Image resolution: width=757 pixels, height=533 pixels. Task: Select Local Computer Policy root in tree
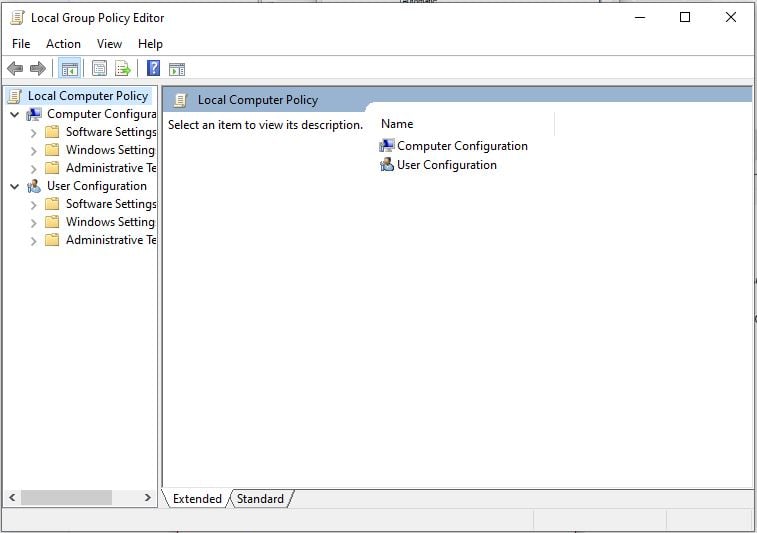pyautogui.click(x=88, y=96)
